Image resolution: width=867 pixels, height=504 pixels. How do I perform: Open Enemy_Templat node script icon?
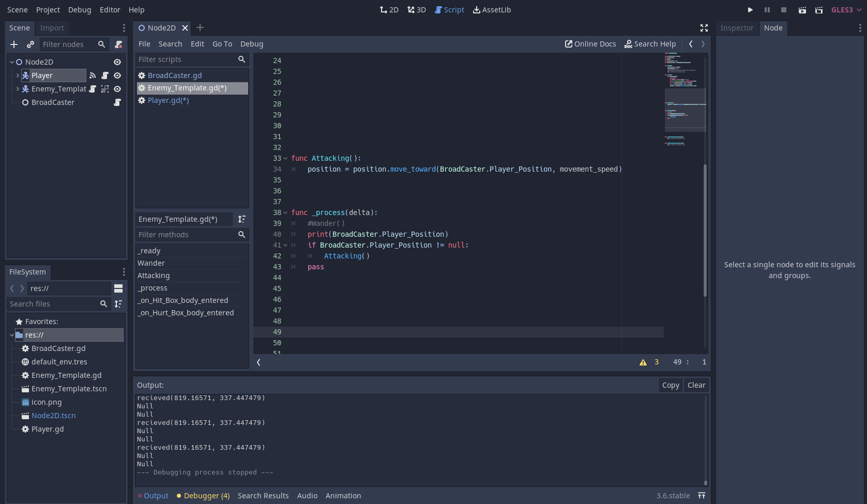pyautogui.click(x=93, y=89)
